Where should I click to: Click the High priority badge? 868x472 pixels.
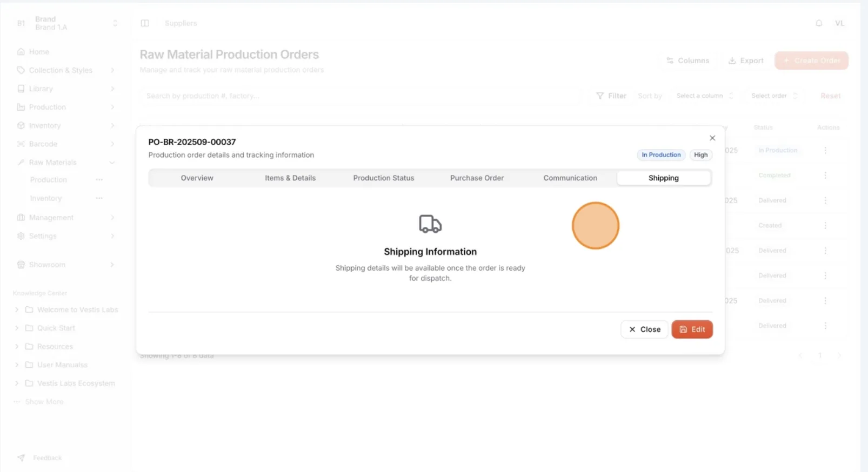click(x=701, y=155)
